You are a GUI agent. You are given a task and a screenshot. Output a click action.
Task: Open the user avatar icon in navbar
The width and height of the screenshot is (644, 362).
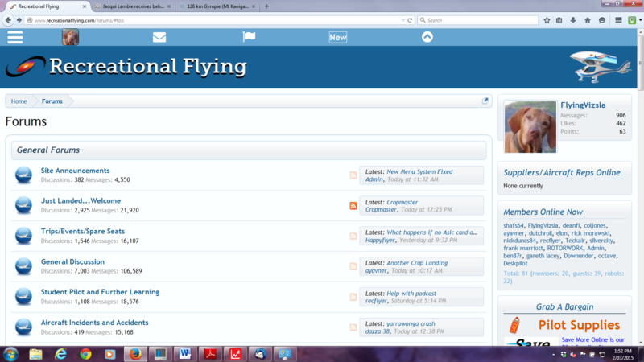tap(70, 37)
